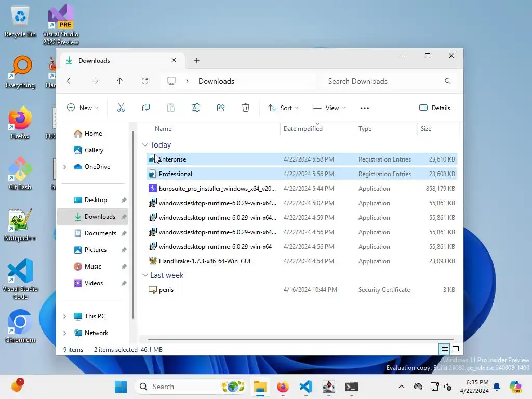Image resolution: width=532 pixels, height=399 pixels.
Task: Click the Delete trash icon
Action: [x=246, y=108]
